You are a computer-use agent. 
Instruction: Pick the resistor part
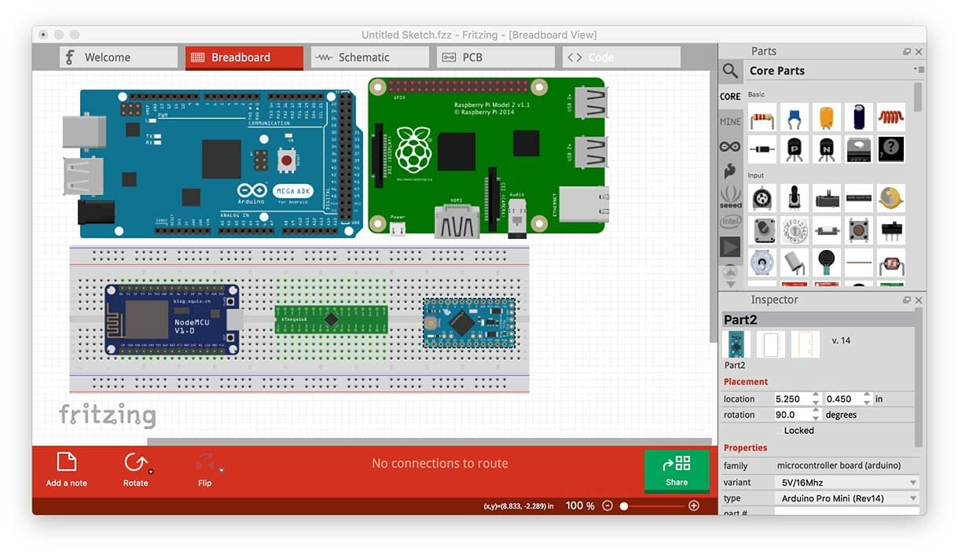pos(762,118)
